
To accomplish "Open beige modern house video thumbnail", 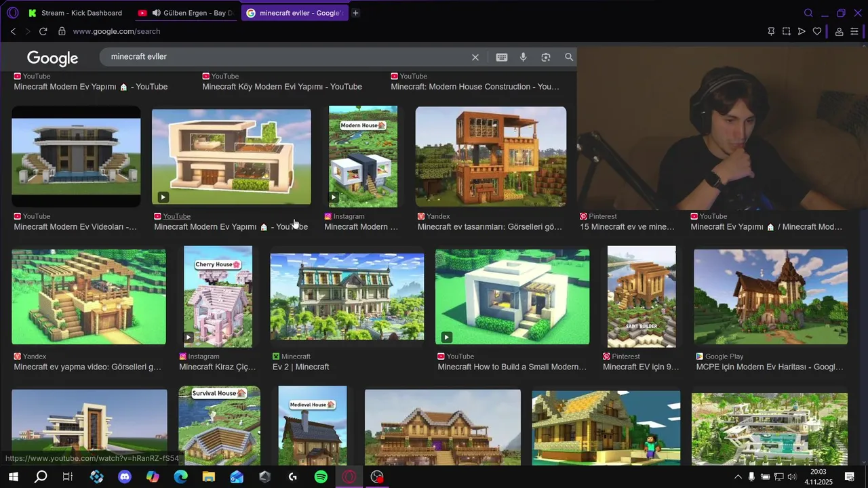I will tap(231, 157).
